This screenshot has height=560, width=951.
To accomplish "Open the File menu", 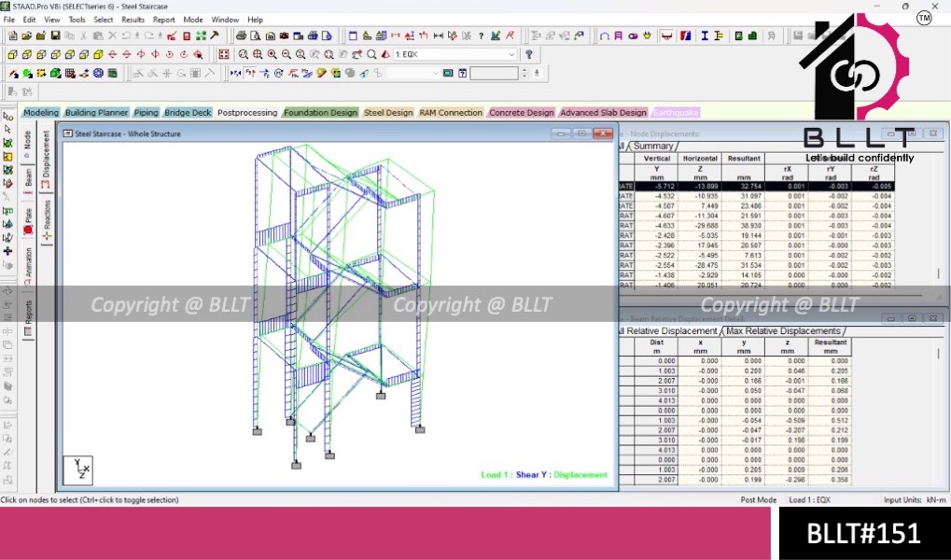I will [9, 20].
